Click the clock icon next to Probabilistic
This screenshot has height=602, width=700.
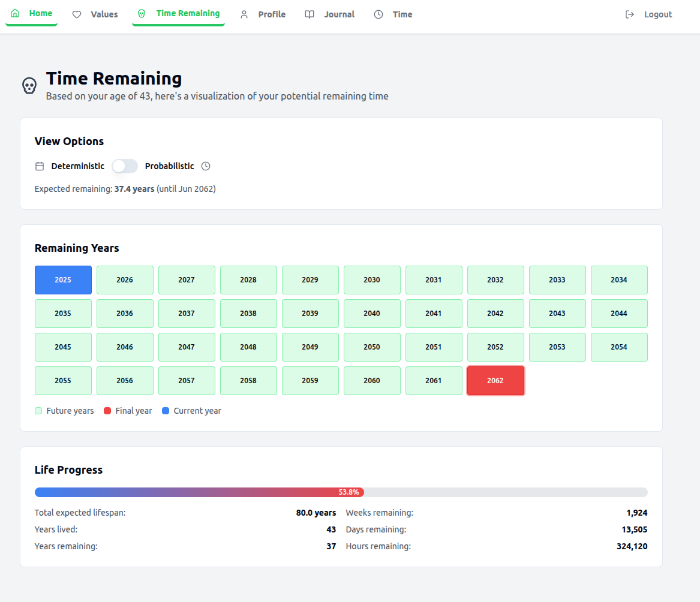tap(206, 166)
